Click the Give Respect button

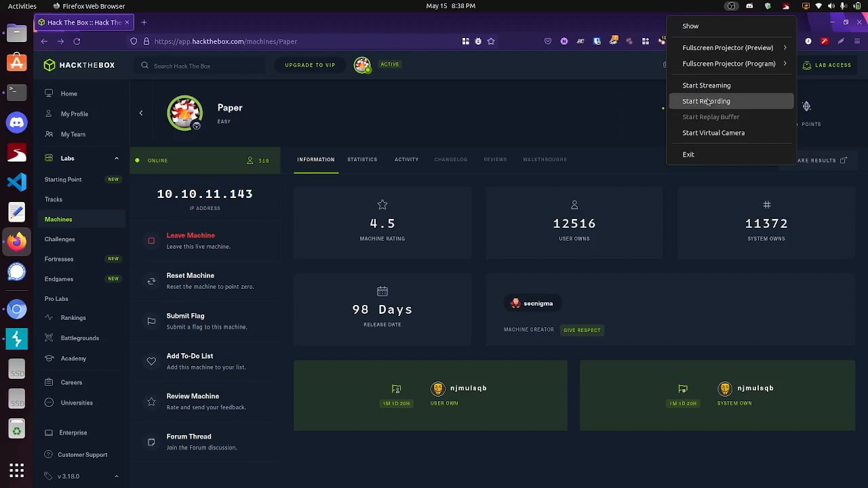(x=582, y=330)
